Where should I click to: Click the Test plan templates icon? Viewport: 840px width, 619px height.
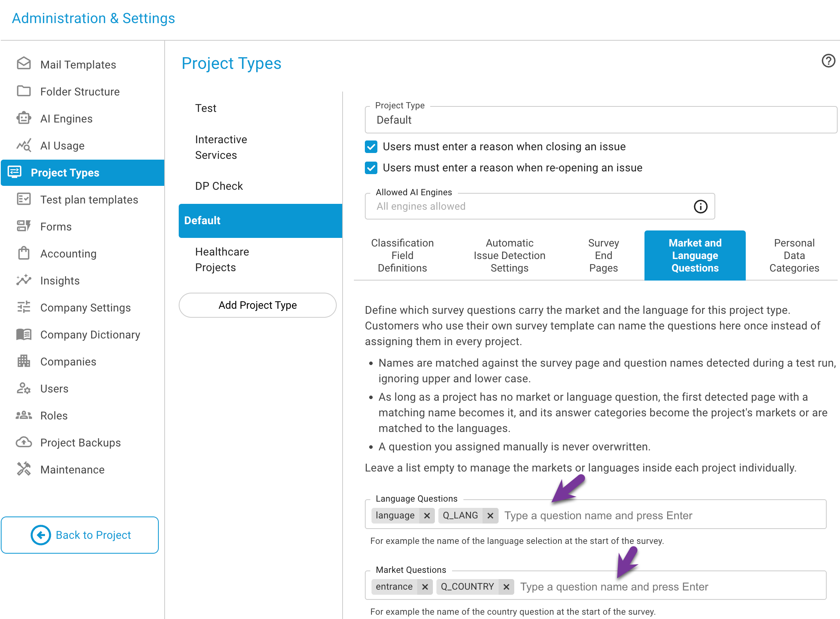pyautogui.click(x=24, y=199)
